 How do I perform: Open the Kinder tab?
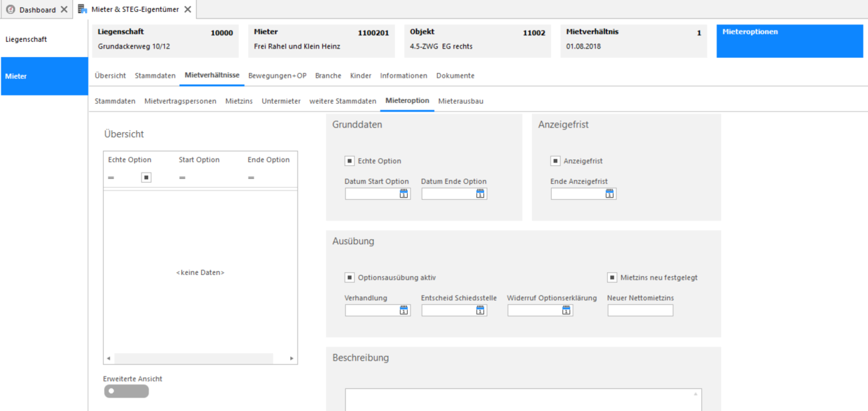coord(361,76)
